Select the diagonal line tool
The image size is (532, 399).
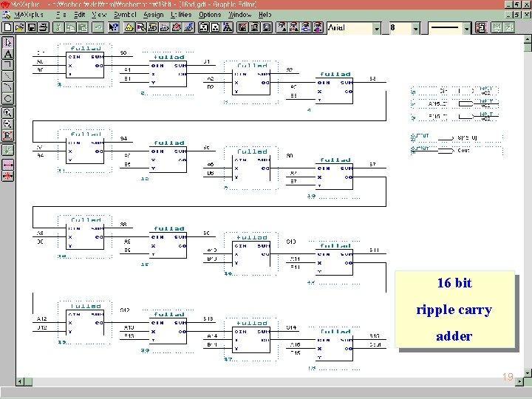coord(8,76)
